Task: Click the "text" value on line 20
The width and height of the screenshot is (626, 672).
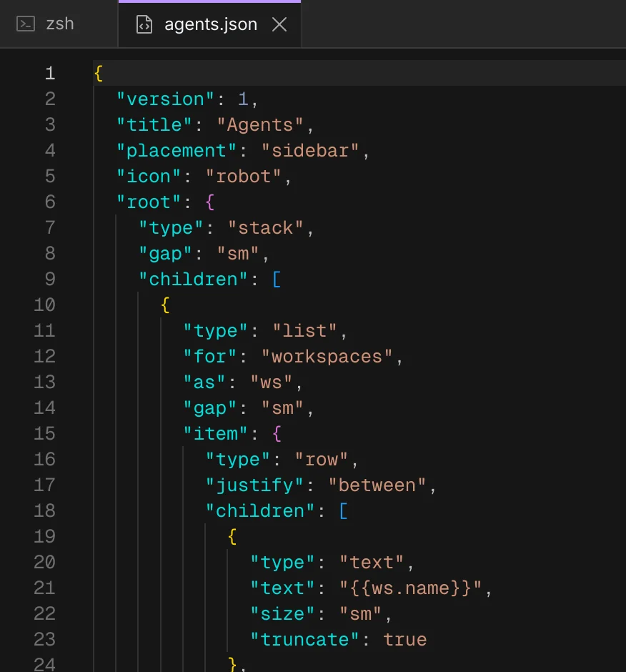Action: coord(371,563)
